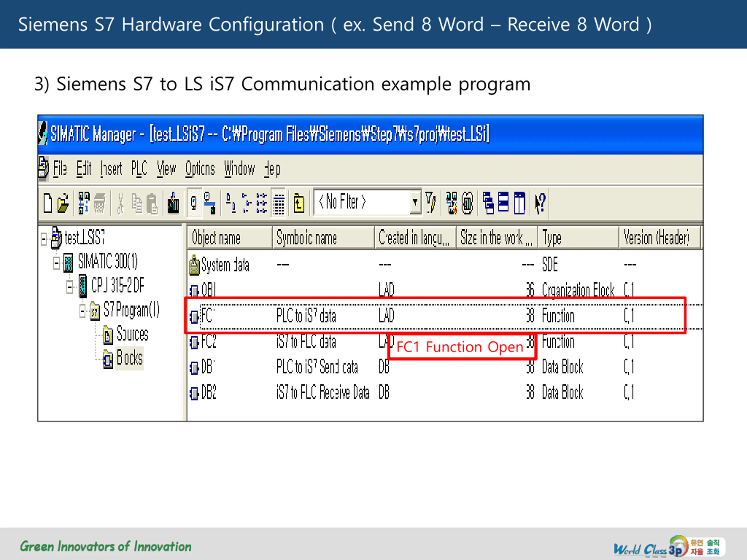
Task: Click the Download to PLC icon
Action: (173, 203)
